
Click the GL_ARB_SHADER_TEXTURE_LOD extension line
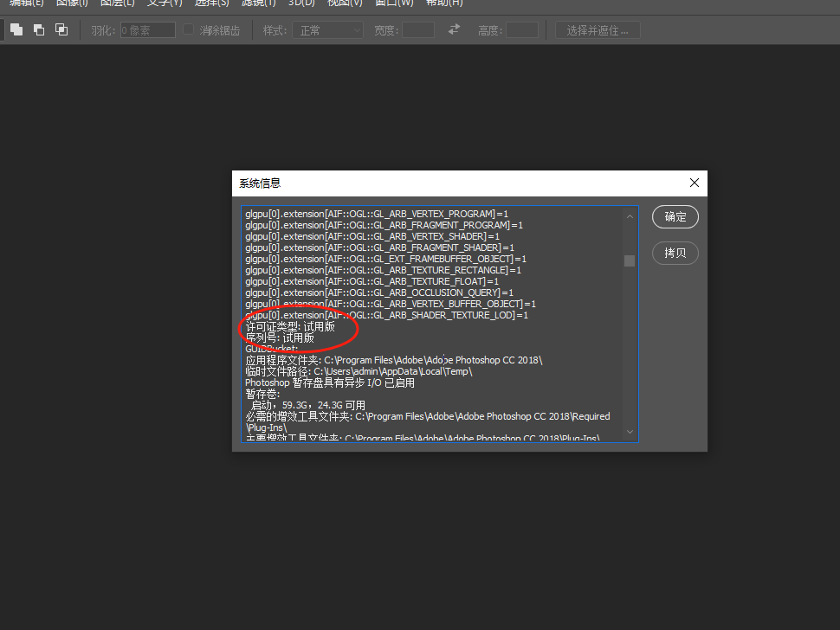[x=387, y=315]
